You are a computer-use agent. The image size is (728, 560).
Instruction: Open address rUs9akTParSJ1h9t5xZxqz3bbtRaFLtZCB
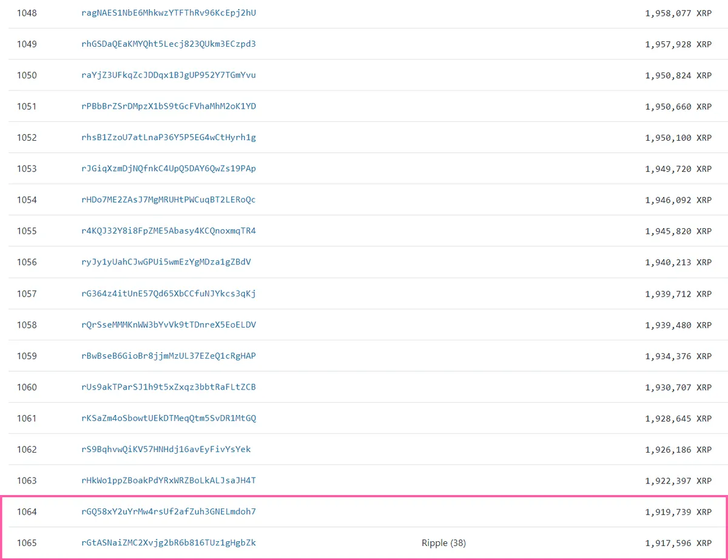[169, 387]
